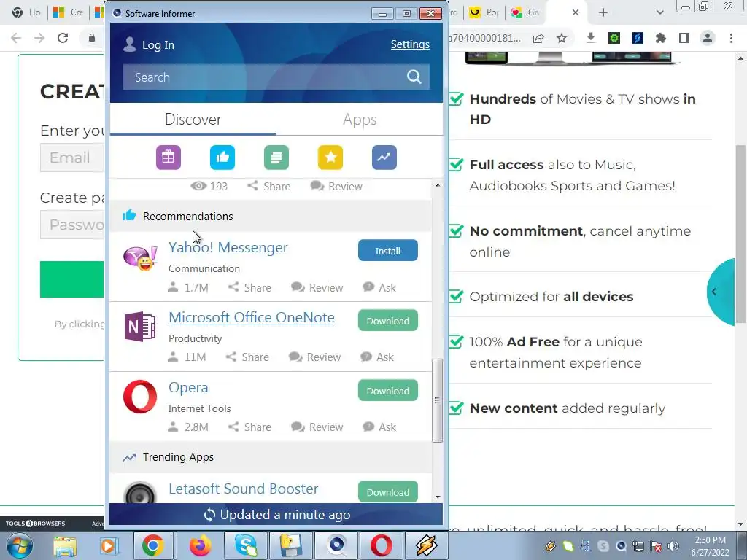Click the search magnifier icon
Screen dimensions: 747x560
414,77
